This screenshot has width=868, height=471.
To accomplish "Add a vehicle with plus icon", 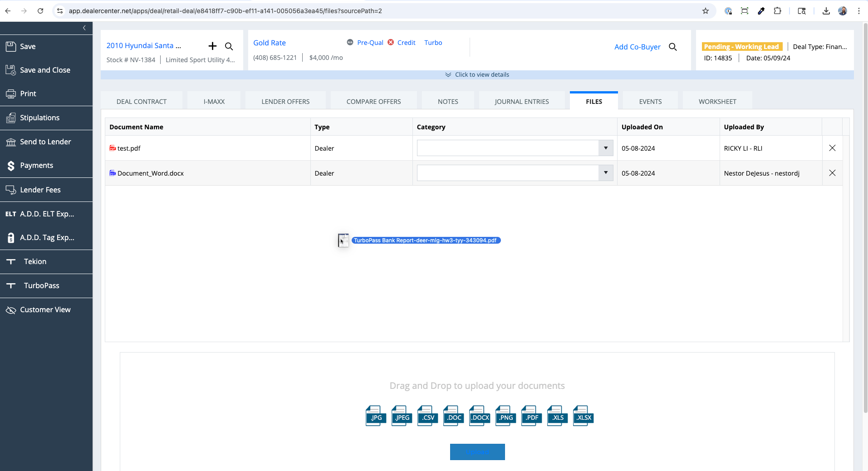I will [212, 46].
